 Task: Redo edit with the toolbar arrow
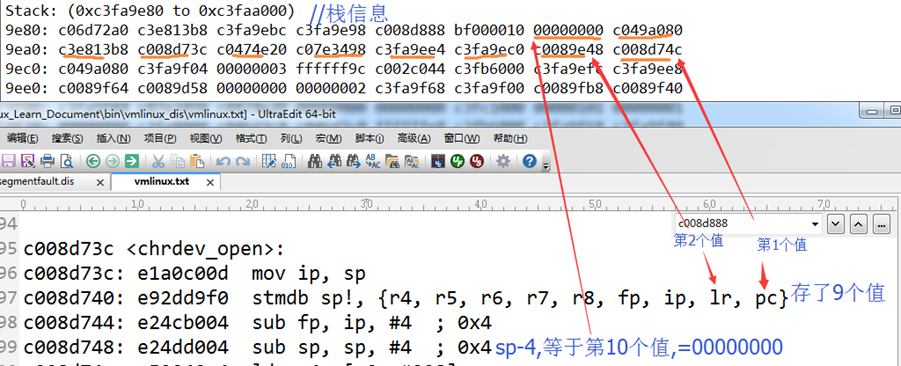(x=243, y=161)
